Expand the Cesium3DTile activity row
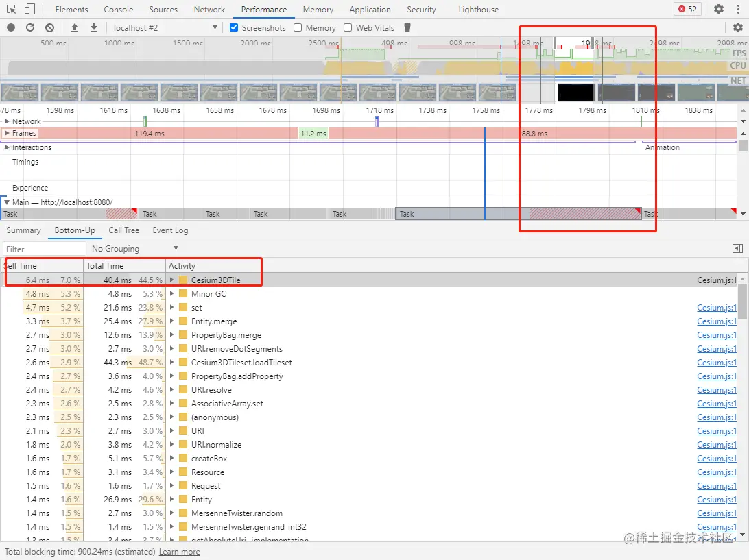 point(171,280)
